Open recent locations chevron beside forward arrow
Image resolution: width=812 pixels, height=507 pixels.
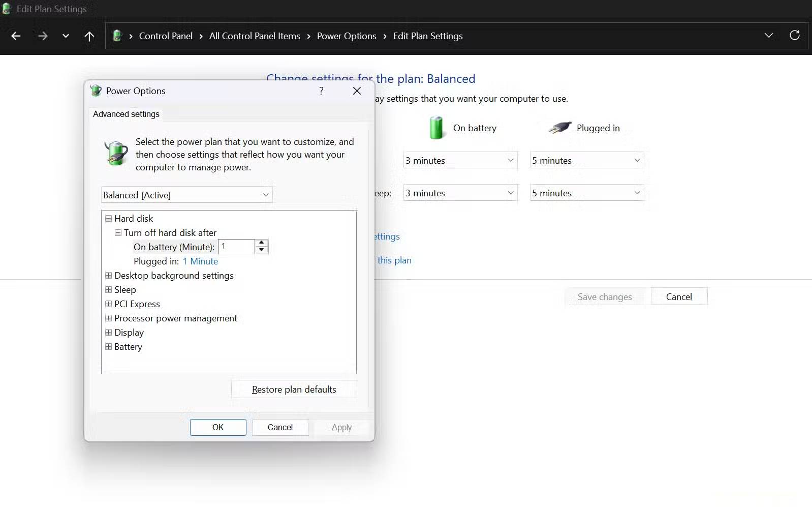(66, 36)
